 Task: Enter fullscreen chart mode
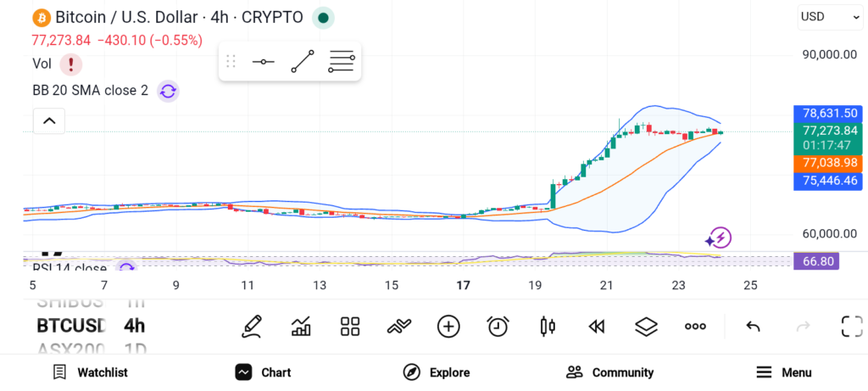click(852, 327)
